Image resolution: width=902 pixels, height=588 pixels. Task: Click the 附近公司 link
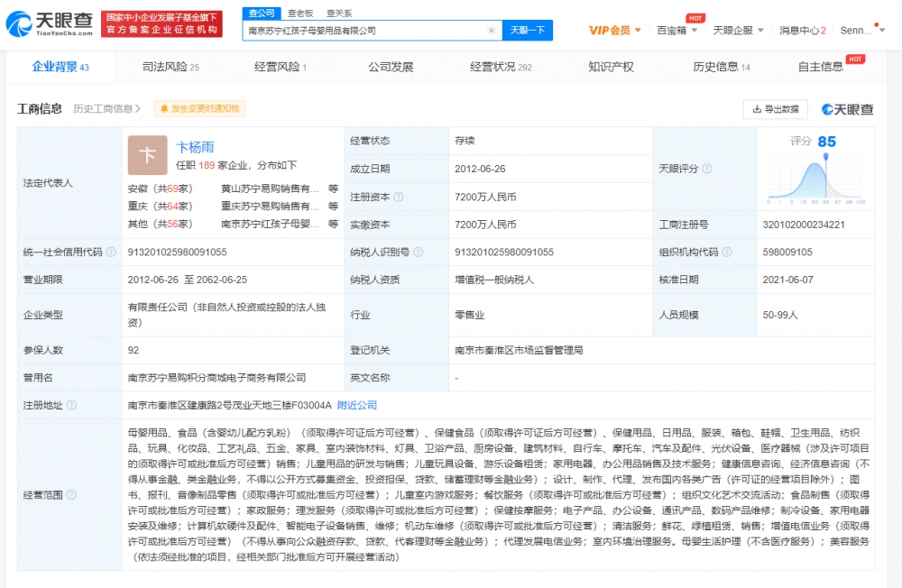tap(356, 405)
